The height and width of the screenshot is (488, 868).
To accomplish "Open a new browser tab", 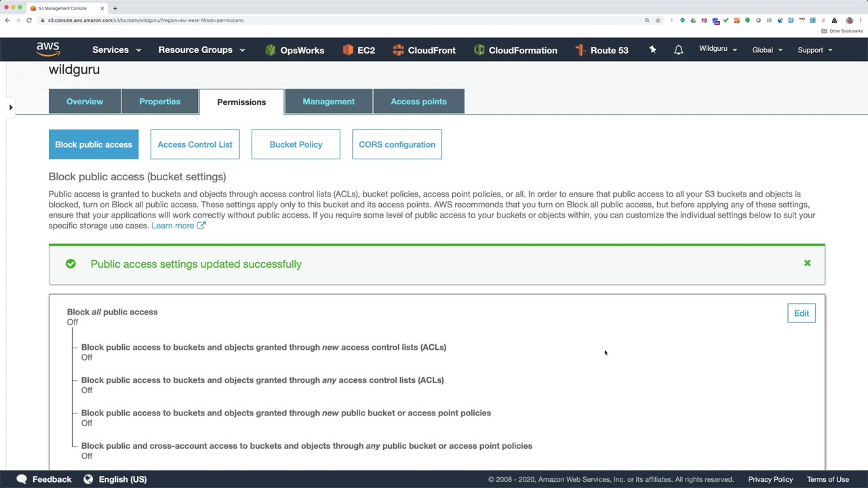I will (115, 8).
